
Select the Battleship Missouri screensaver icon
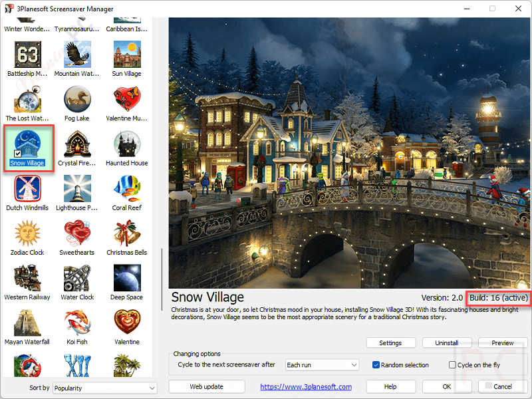point(27,55)
